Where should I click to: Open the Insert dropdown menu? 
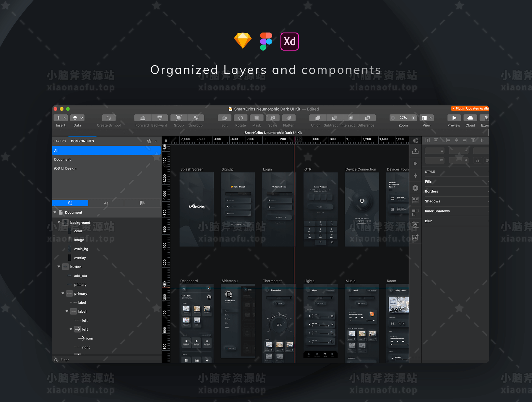click(x=61, y=118)
